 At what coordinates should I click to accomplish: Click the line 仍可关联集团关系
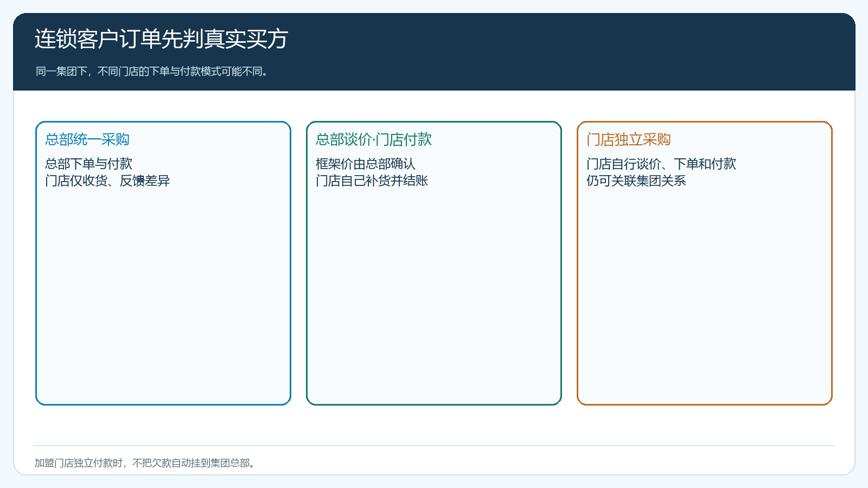pos(636,181)
